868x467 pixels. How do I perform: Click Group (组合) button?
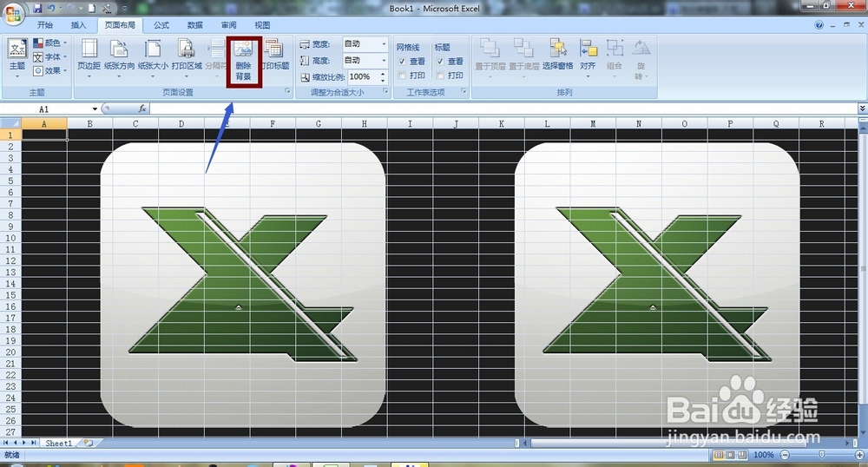[x=615, y=59]
